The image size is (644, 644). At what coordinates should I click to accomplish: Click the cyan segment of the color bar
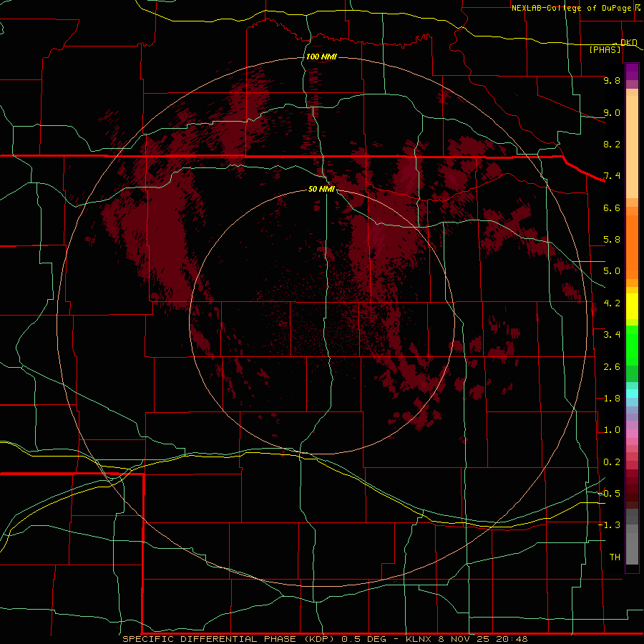click(x=632, y=394)
